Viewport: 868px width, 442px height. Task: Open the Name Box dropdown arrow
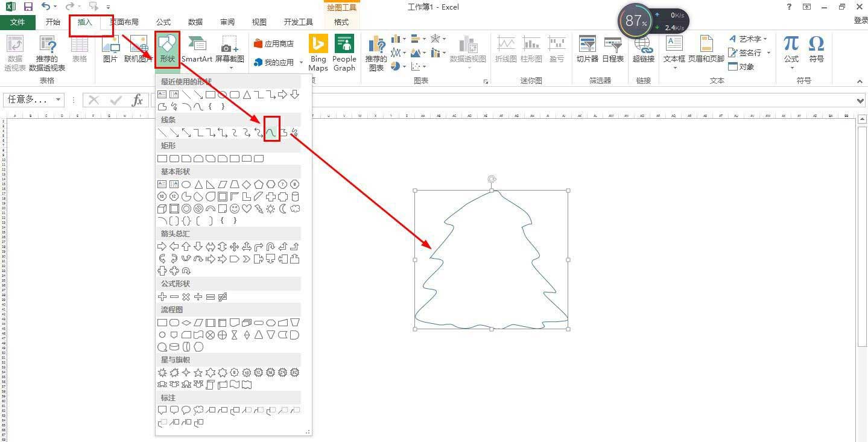click(59, 99)
